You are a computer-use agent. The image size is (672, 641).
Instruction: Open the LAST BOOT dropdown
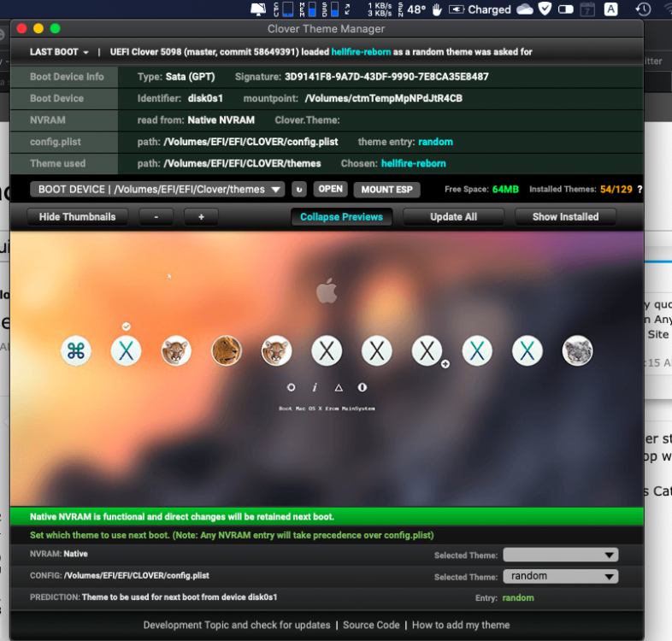tap(59, 52)
